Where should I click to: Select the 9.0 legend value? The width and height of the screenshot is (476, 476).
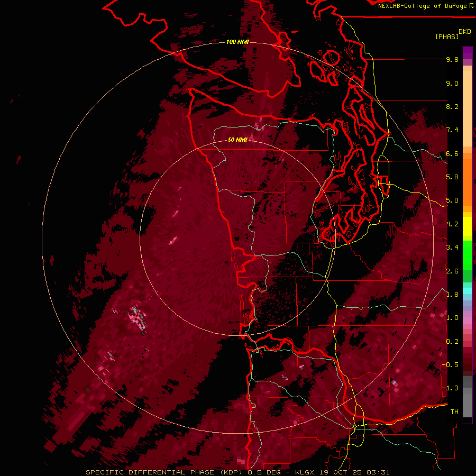pos(452,84)
